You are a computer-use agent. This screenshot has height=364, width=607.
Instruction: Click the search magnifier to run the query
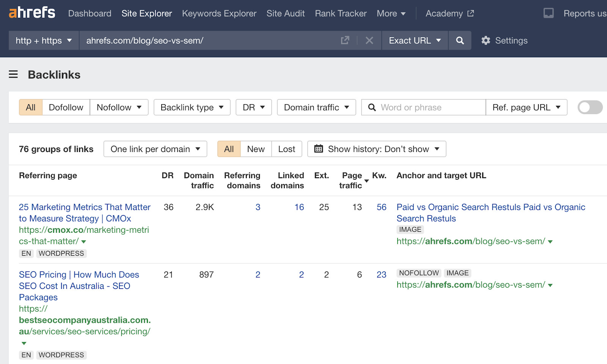(459, 40)
